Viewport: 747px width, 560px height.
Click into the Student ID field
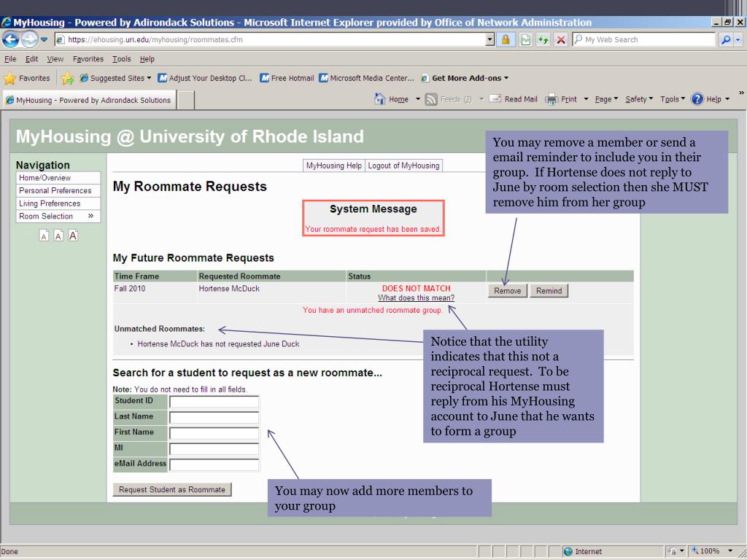click(x=214, y=402)
